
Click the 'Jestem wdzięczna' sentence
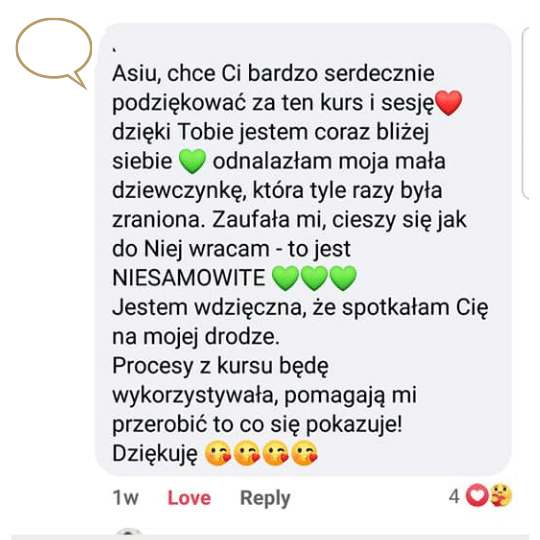click(x=300, y=322)
